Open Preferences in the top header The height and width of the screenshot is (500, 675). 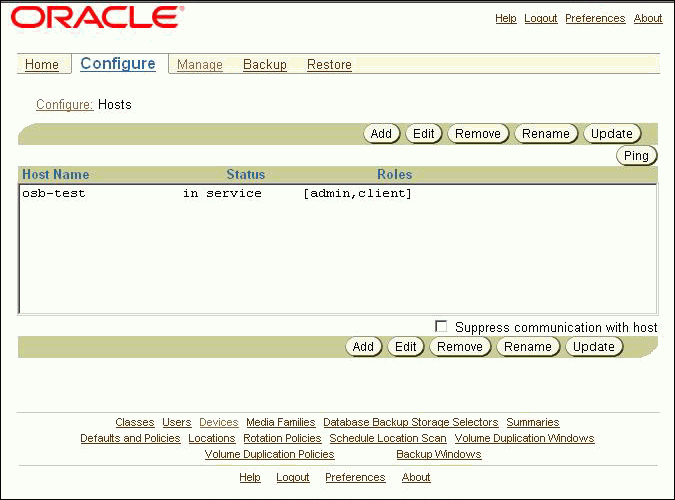(x=595, y=19)
